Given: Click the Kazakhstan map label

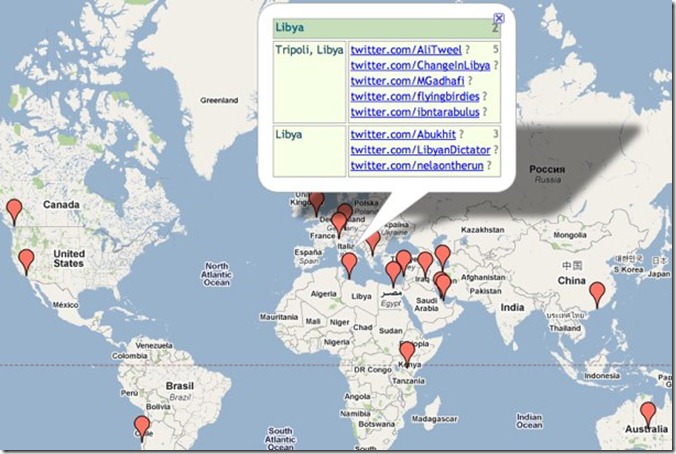Looking at the screenshot, I should pos(482,230).
